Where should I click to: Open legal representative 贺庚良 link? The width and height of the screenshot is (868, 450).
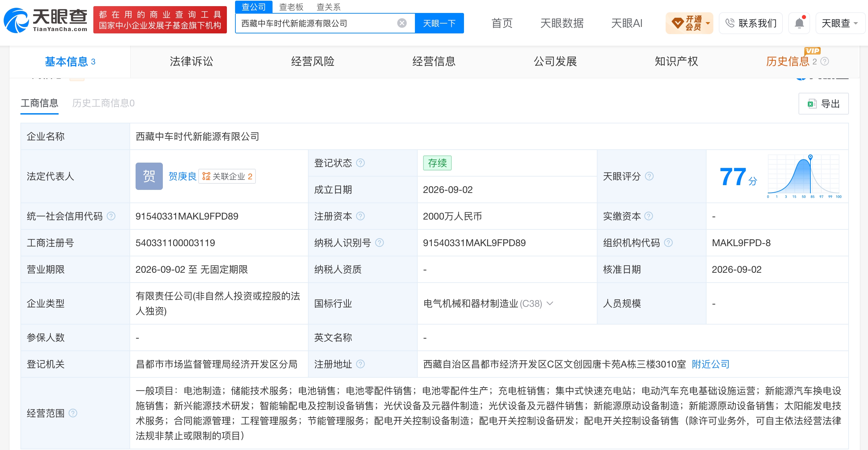coord(182,176)
